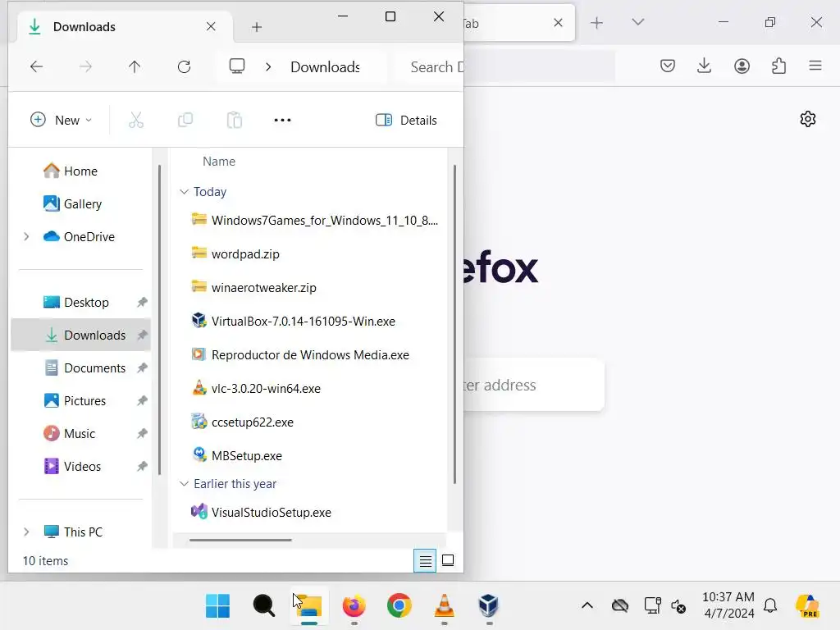Focus the Search Downloads box
This screenshot has width=840, height=630.
tap(428, 67)
